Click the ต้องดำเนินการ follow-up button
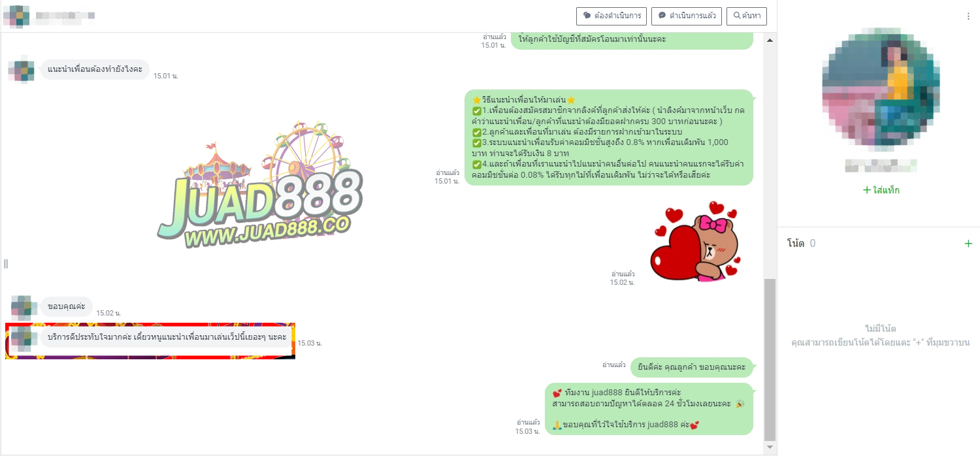The width and height of the screenshot is (980, 456). point(612,16)
